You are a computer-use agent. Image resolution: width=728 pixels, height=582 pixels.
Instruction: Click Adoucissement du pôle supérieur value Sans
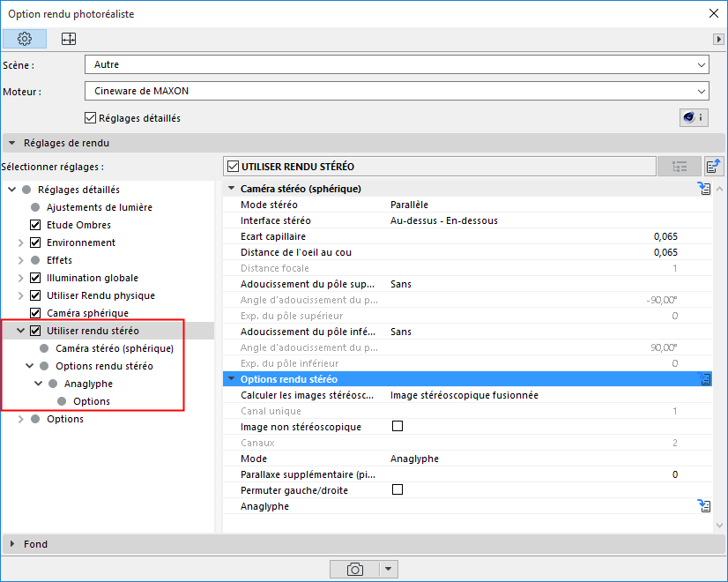tap(401, 284)
